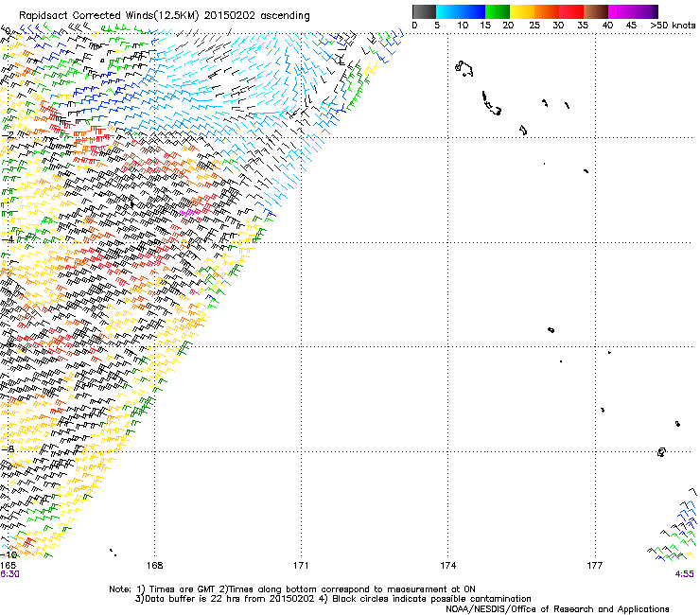Click the NOAA/NESDIS credit line
This screenshot has width=700, height=615.
pos(557,609)
